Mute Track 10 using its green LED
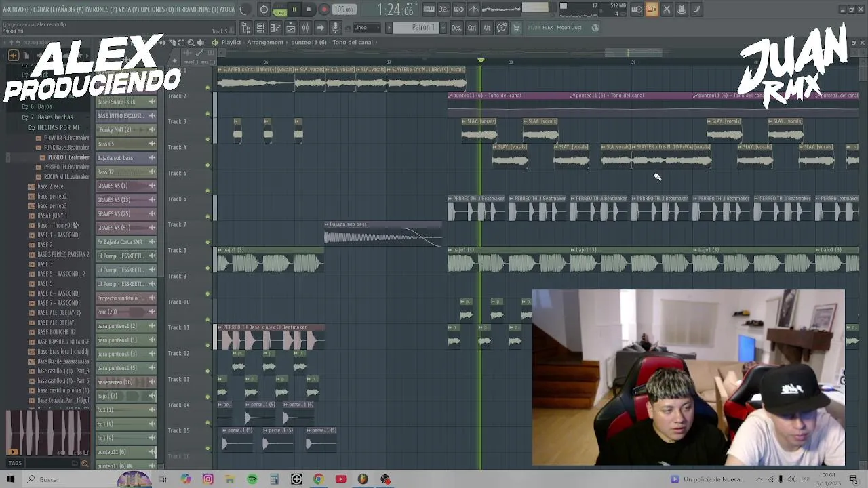 click(x=208, y=319)
